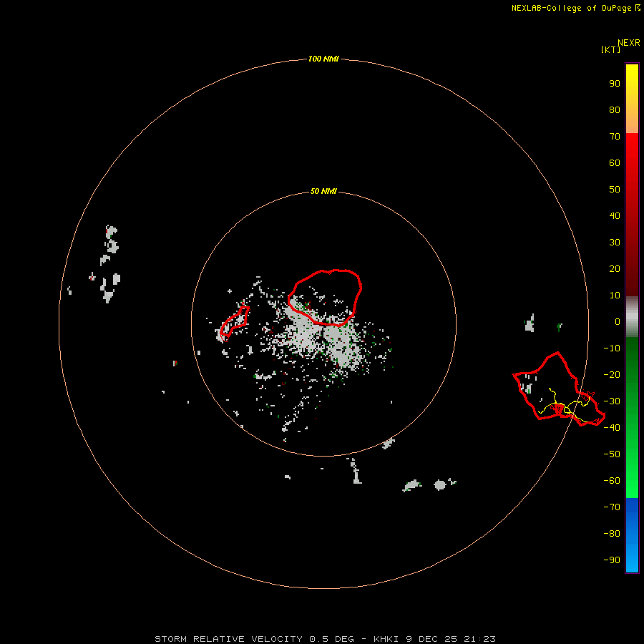The height and width of the screenshot is (644, 644).
Task: Click the large red polygon near radar center
Action: [324, 298]
